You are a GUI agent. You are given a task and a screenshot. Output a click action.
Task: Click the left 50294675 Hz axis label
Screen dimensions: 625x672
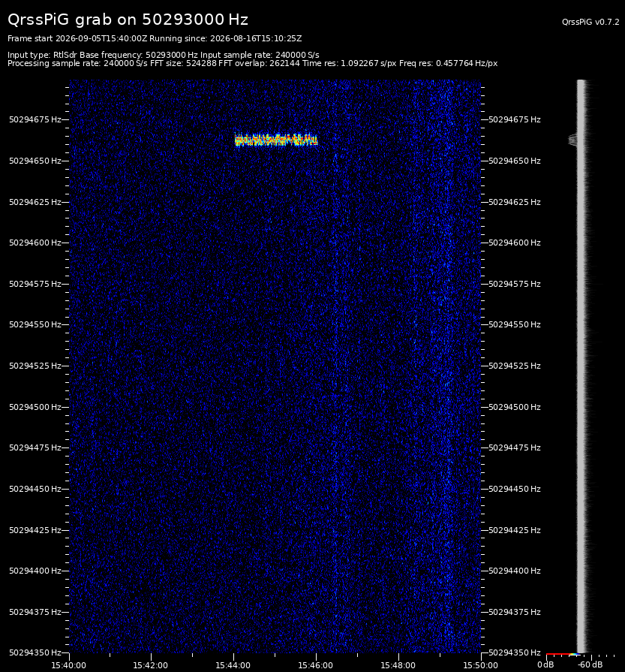(x=35, y=119)
